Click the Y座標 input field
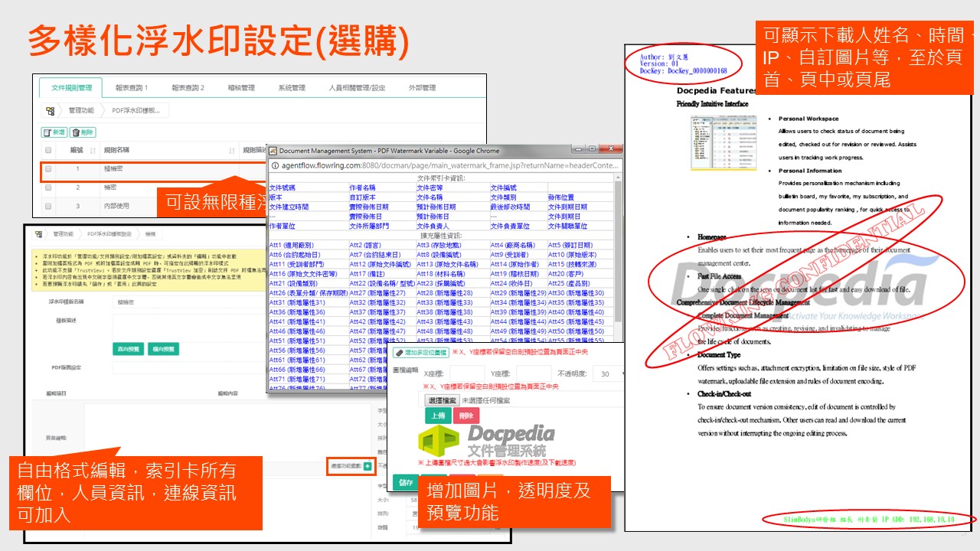Image resolution: width=980 pixels, height=551 pixels. pyautogui.click(x=533, y=374)
